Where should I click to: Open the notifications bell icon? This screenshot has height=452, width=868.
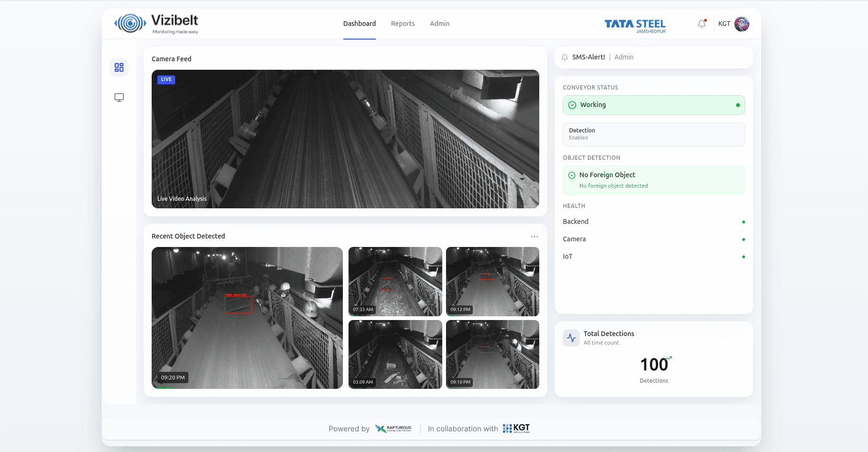pos(702,24)
